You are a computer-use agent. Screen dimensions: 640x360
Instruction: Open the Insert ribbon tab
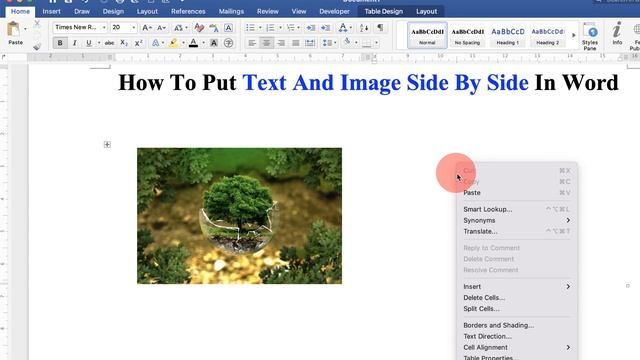pyautogui.click(x=51, y=11)
